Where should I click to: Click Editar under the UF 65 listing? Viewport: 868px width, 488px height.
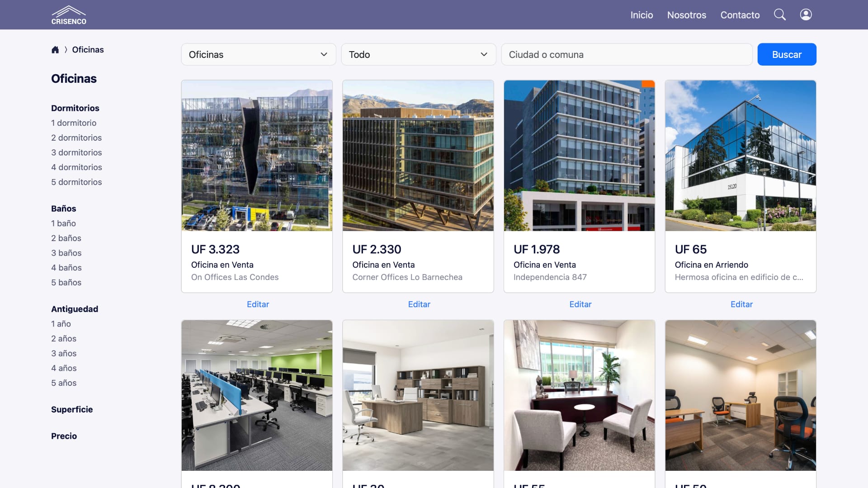coord(741,304)
